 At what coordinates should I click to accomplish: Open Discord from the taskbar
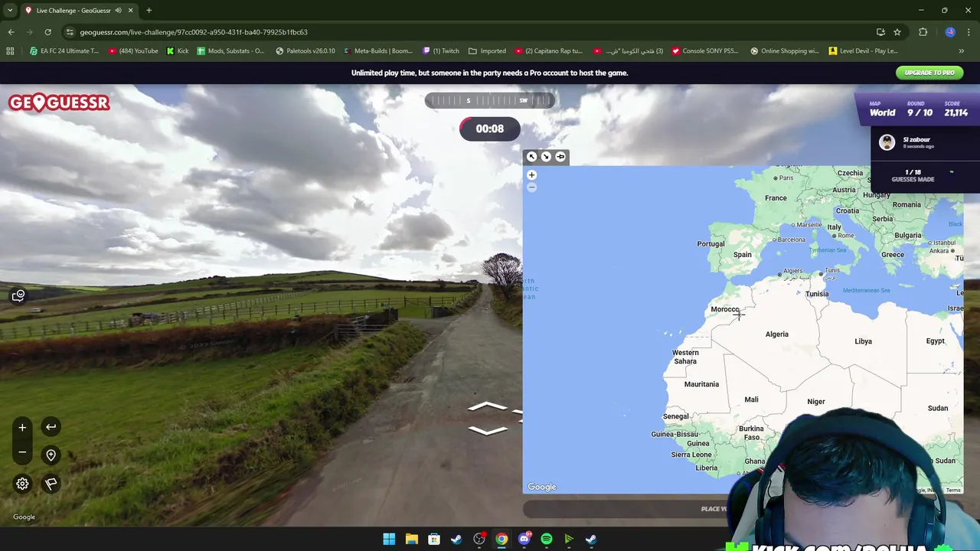pos(524,540)
